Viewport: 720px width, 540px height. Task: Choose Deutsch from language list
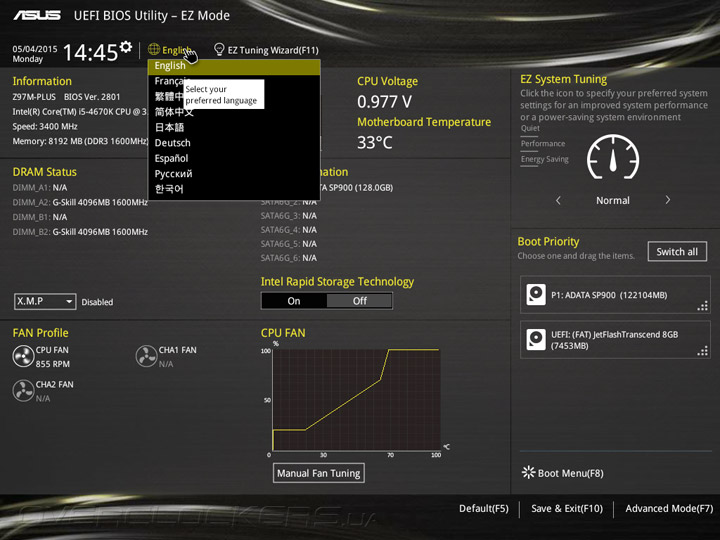pyautogui.click(x=234, y=143)
